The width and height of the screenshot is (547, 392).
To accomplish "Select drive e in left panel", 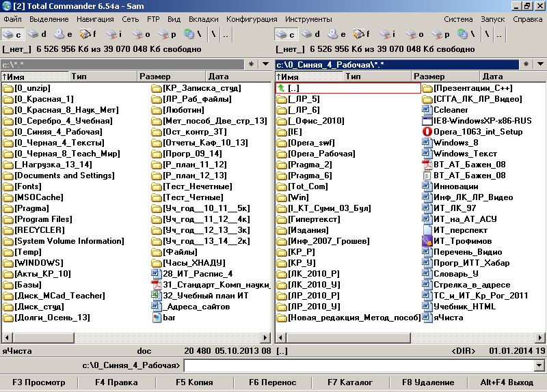I will click(x=63, y=35).
